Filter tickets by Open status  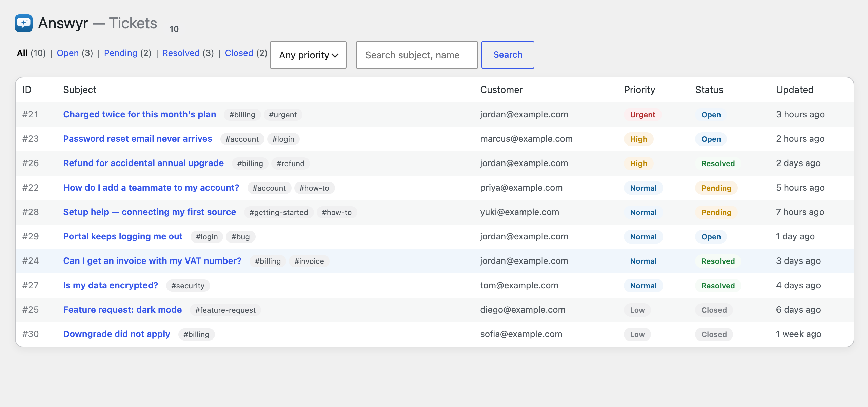click(x=67, y=53)
